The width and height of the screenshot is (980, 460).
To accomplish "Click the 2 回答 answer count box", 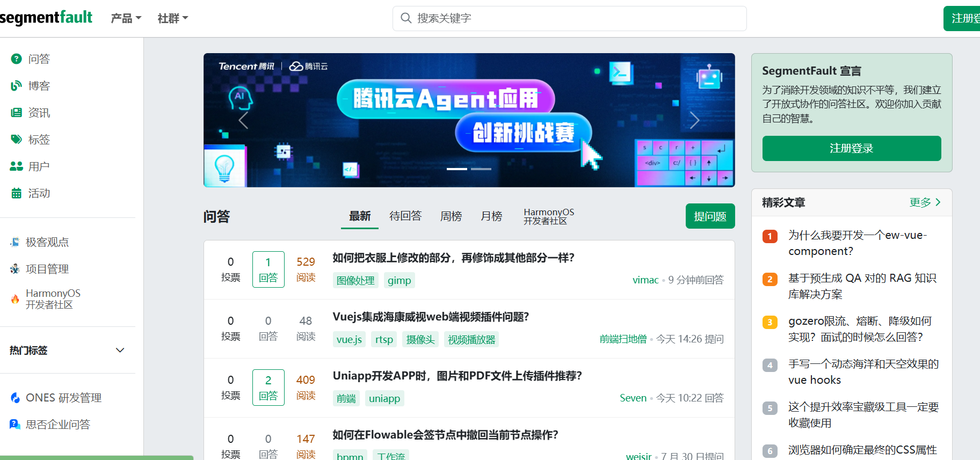I will tap(268, 388).
